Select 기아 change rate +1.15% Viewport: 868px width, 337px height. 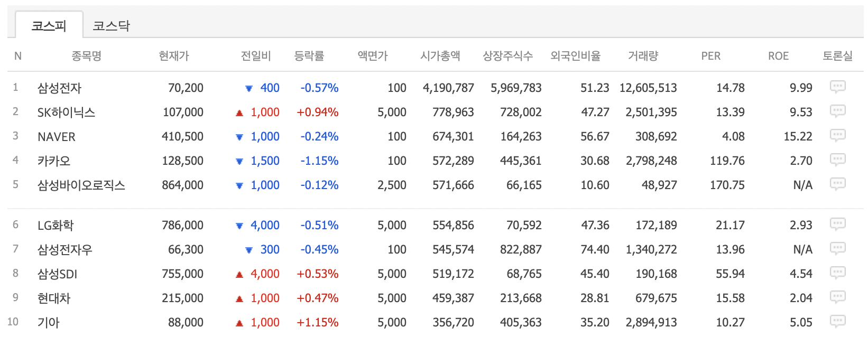(x=318, y=323)
